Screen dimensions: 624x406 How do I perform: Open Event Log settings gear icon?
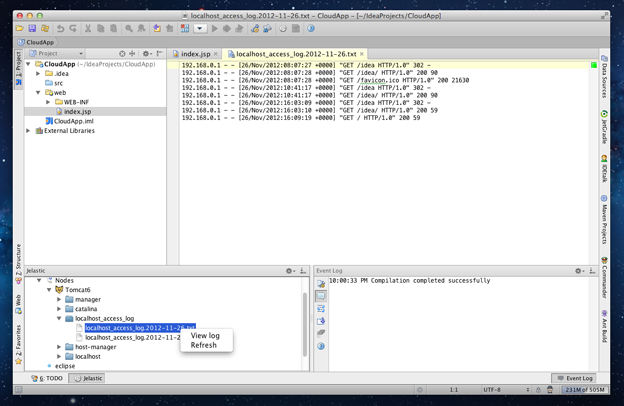coord(578,271)
